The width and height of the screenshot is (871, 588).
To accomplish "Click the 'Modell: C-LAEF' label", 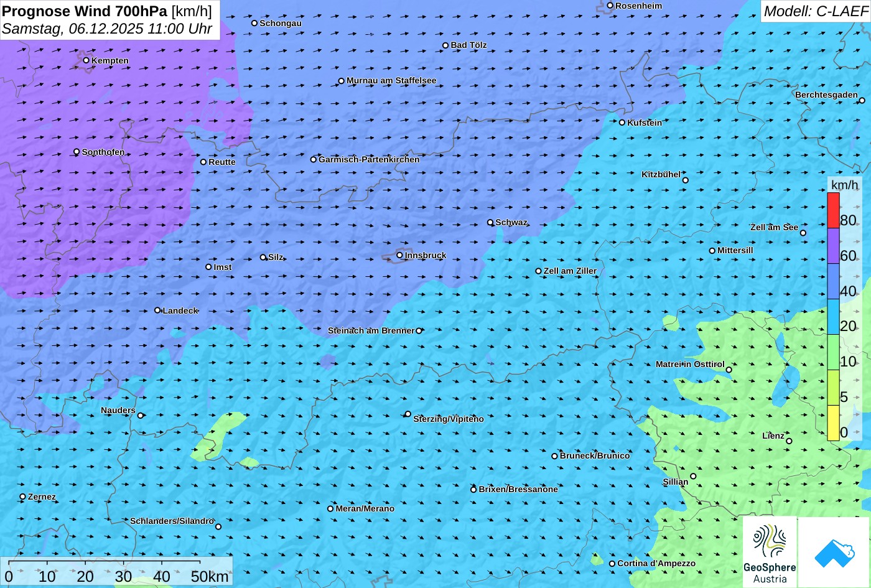I will tap(815, 11).
